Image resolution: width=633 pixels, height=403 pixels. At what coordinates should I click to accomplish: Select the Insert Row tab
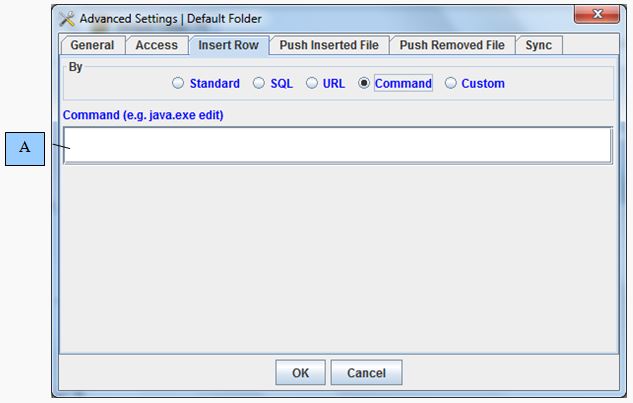[228, 45]
